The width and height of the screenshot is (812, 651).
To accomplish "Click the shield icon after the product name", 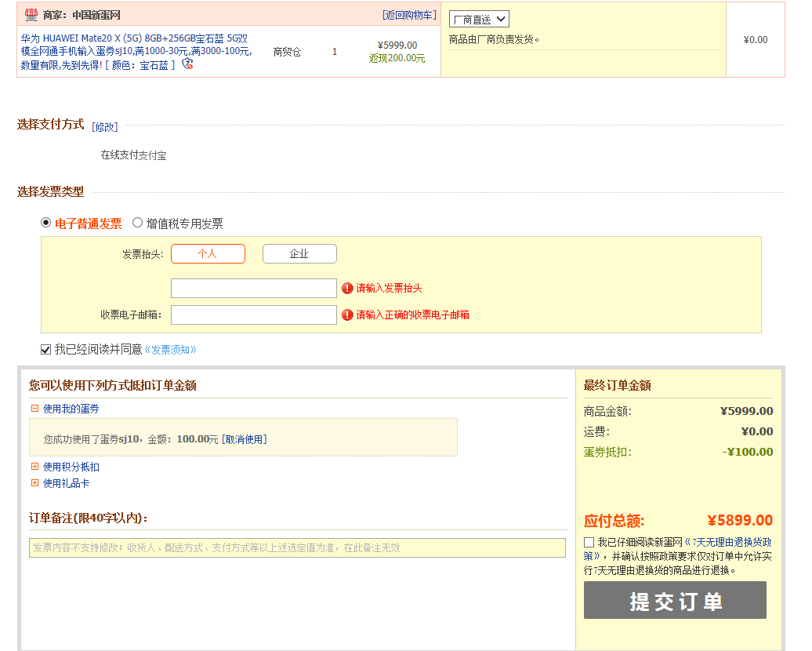I will (187, 64).
